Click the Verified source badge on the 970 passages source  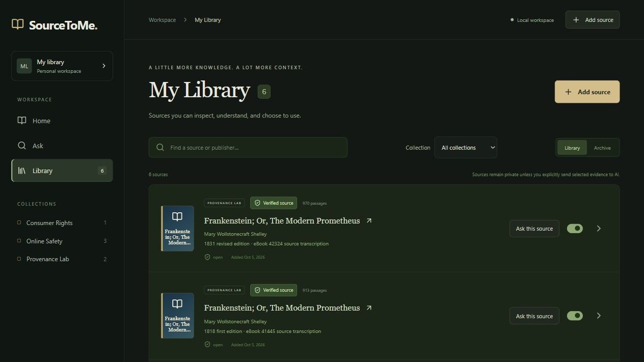274,203
